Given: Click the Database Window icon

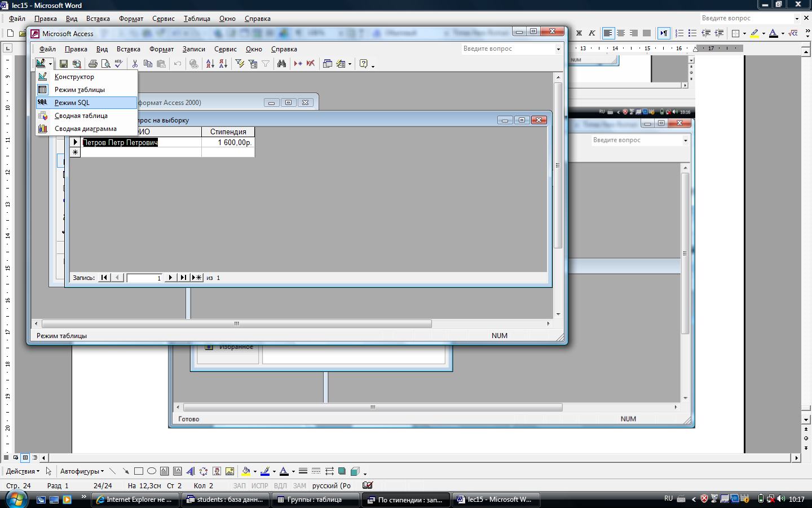Looking at the screenshot, I should click(x=328, y=64).
